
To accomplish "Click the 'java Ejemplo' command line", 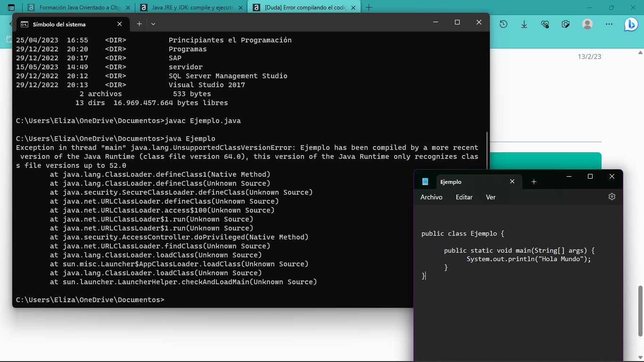I will tap(116, 139).
